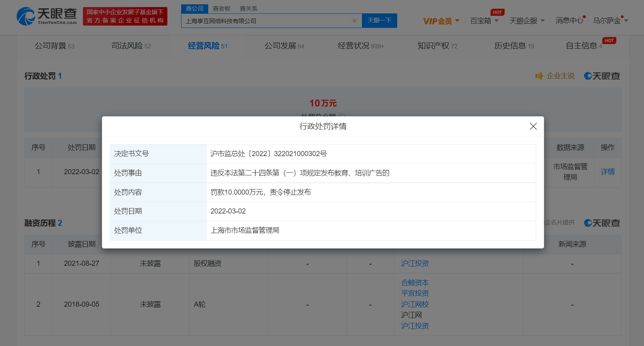This screenshot has width=644, height=346.
Task: Click the 企业主说 speaker icon
Action: click(x=539, y=76)
